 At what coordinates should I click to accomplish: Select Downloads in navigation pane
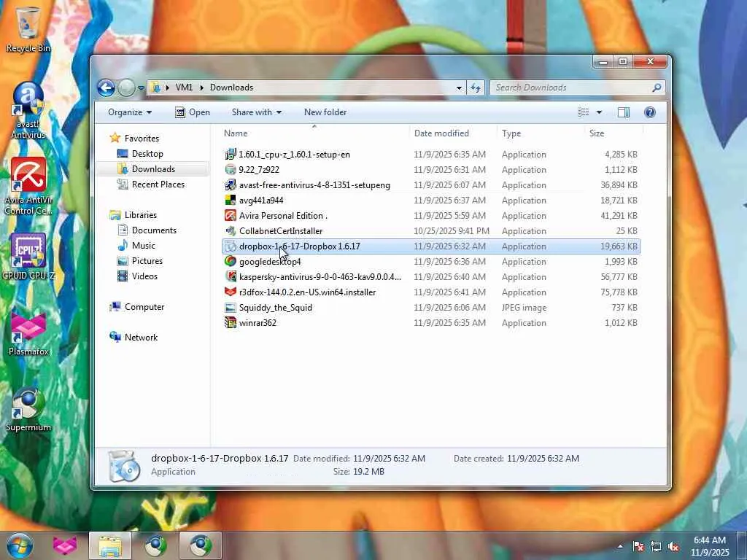click(153, 169)
